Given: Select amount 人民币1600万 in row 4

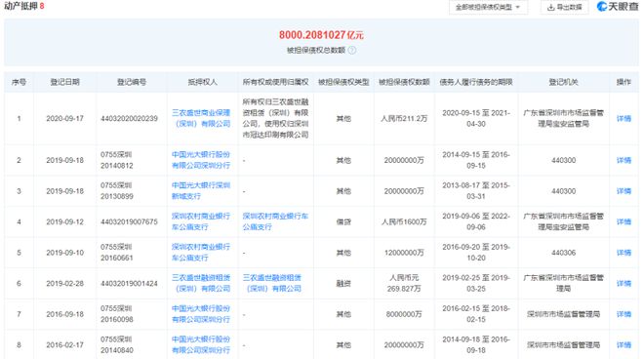Looking at the screenshot, I should coord(404,221).
